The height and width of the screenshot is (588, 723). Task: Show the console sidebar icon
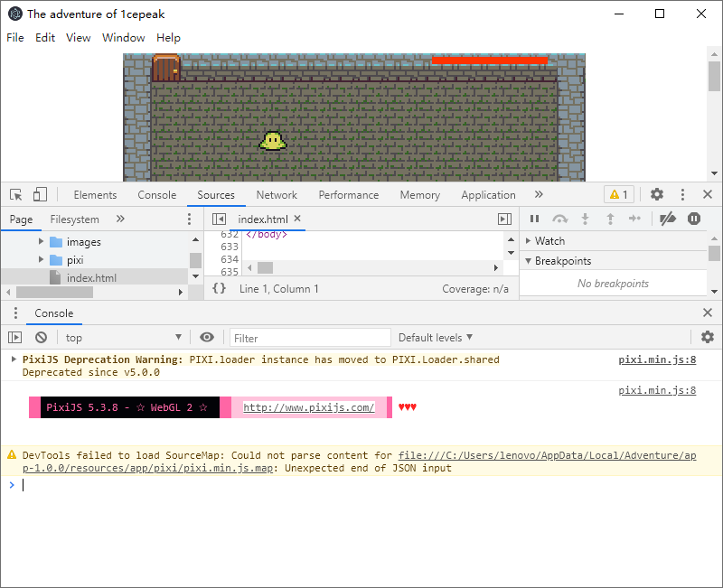[x=15, y=337]
